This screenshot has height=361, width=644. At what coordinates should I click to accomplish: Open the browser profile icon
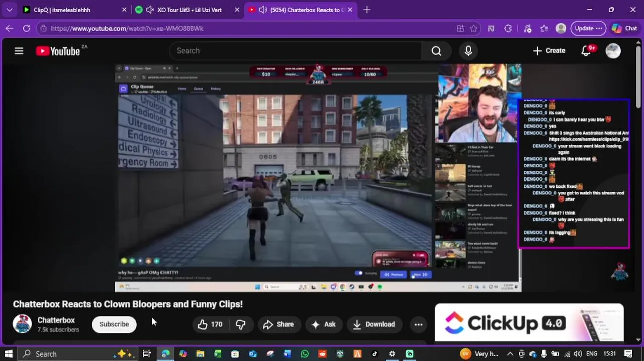click(561, 28)
